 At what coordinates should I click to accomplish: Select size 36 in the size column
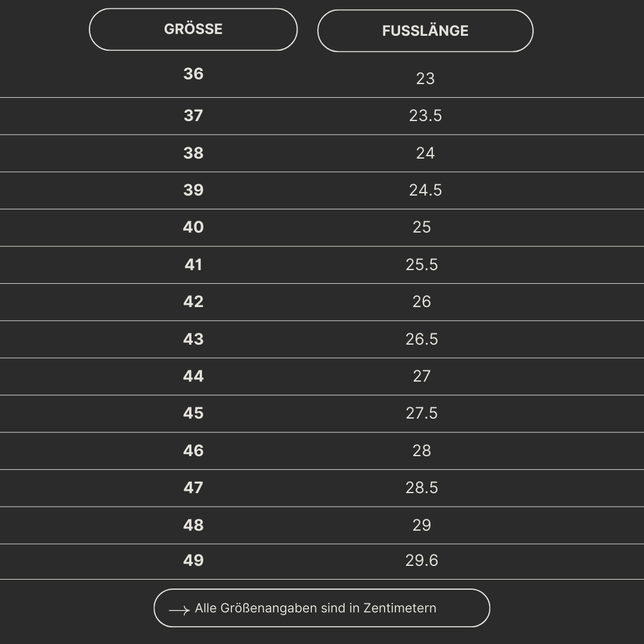tap(193, 74)
